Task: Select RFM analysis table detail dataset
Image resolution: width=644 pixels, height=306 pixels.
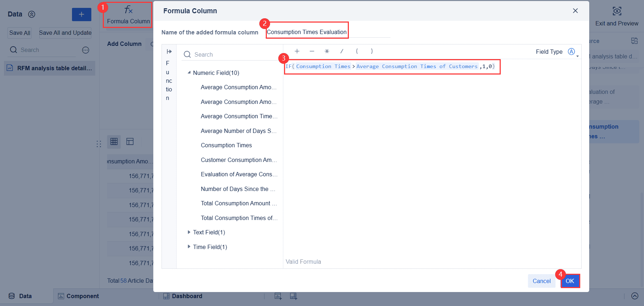Action: pyautogui.click(x=50, y=68)
